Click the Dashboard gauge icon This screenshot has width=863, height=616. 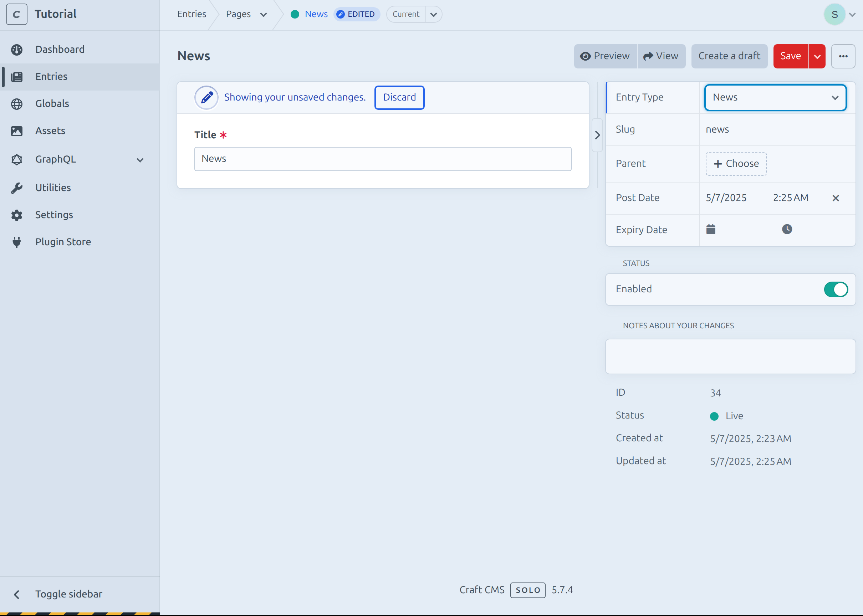click(17, 50)
